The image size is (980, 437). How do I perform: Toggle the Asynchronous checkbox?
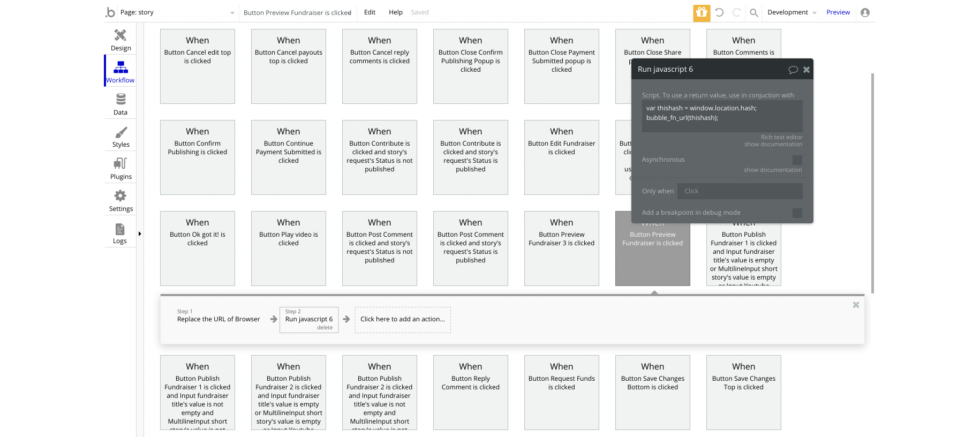click(x=797, y=160)
